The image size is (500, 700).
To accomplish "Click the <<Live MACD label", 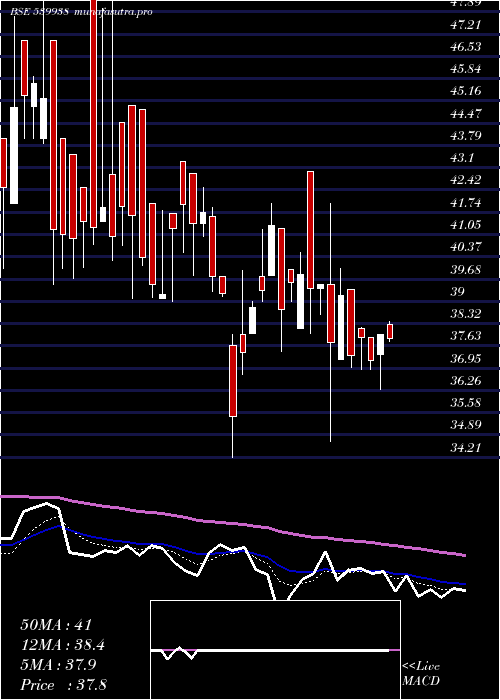I will [x=421, y=674].
